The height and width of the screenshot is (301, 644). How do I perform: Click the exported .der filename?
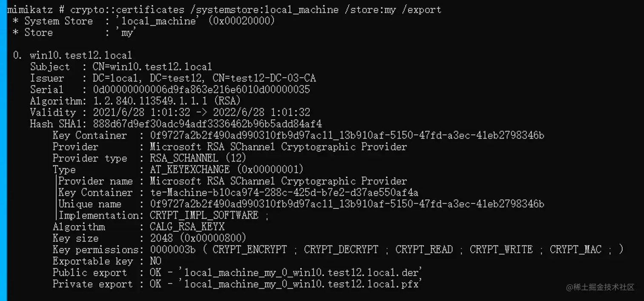click(303, 272)
